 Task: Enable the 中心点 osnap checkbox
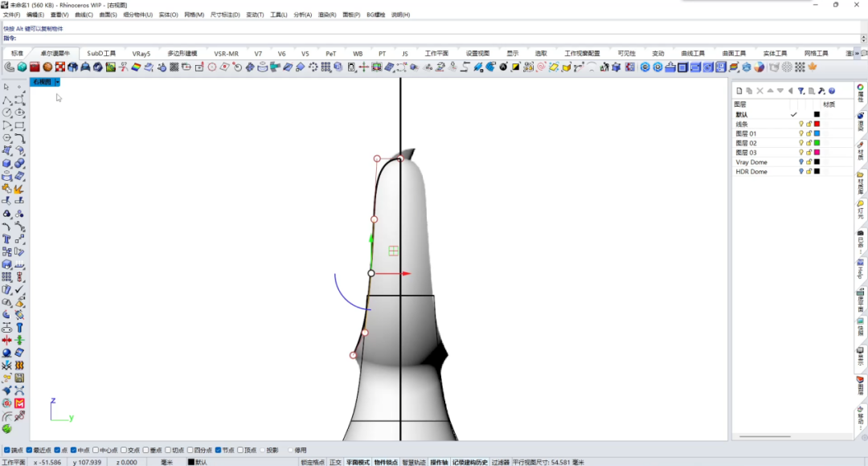point(96,450)
